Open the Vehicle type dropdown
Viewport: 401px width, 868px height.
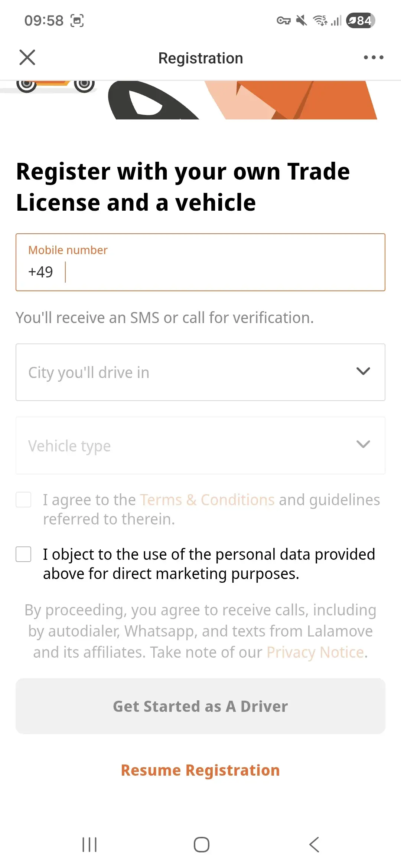pos(200,445)
